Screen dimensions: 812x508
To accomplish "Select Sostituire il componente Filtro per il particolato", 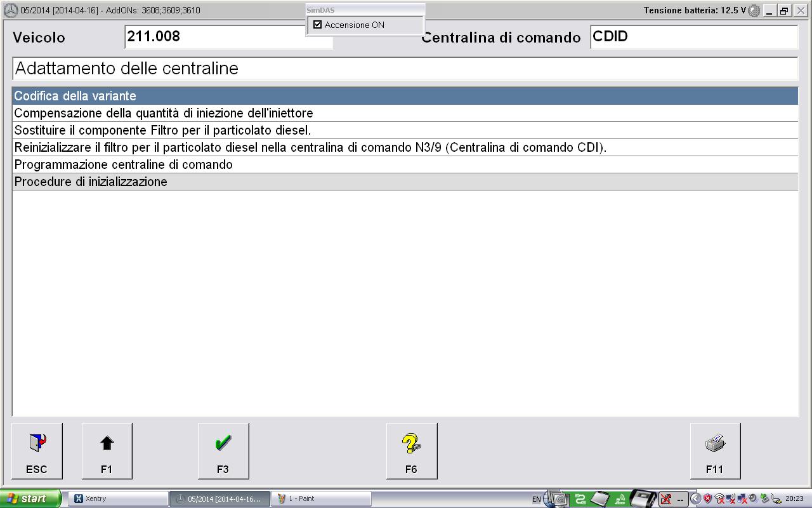I will [x=405, y=130].
